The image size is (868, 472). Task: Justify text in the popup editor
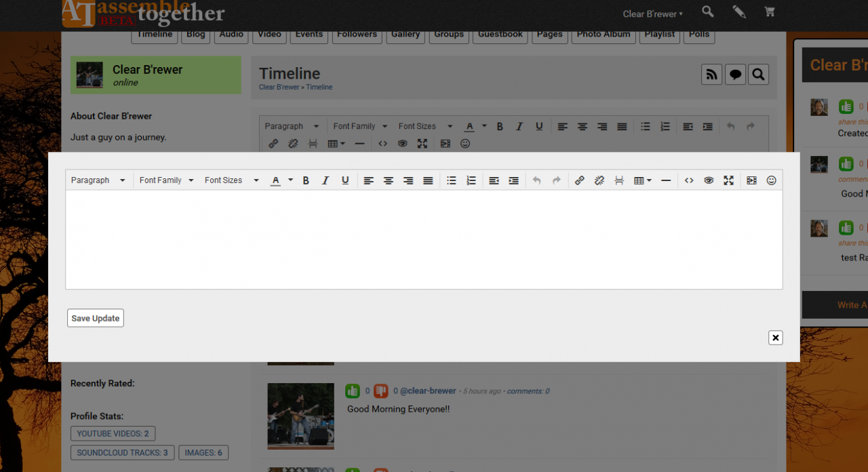(x=428, y=180)
